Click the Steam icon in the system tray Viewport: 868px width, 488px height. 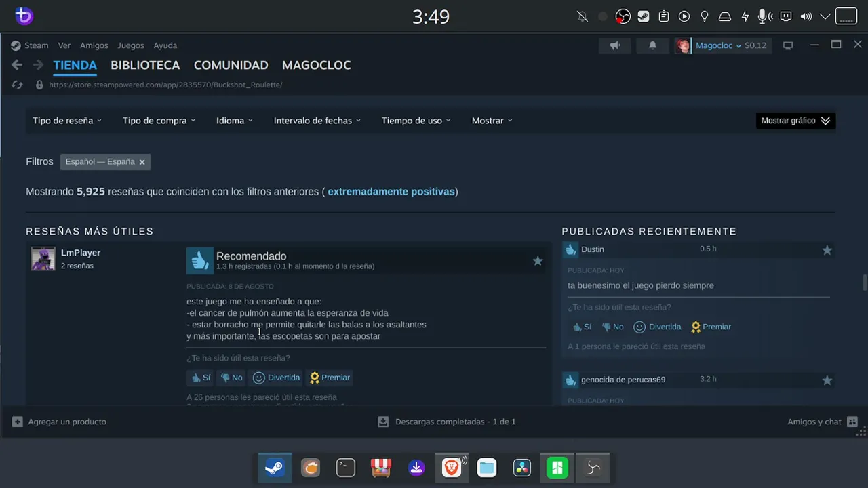click(644, 16)
